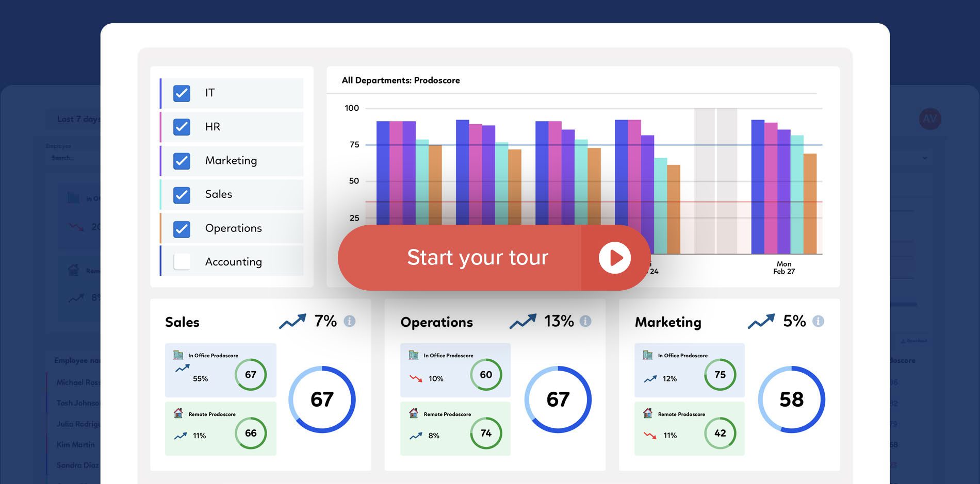This screenshot has height=484, width=980.
Task: Click Sales In Office building icon
Action: click(178, 355)
